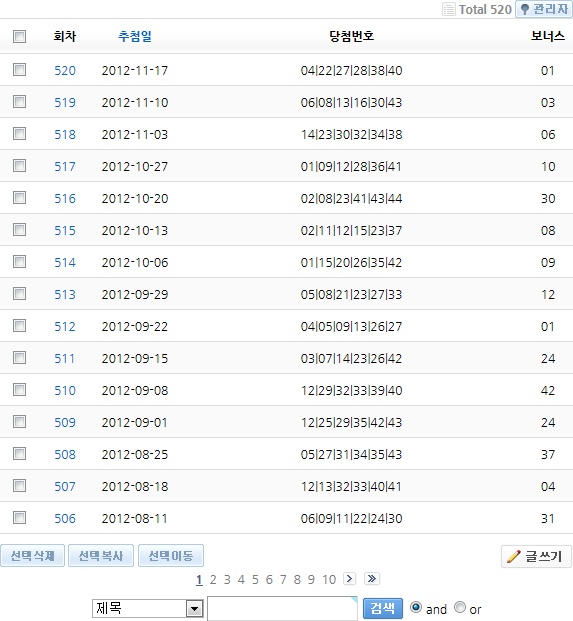Check the box for round 509
The height and width of the screenshot is (621, 573).
tap(19, 422)
